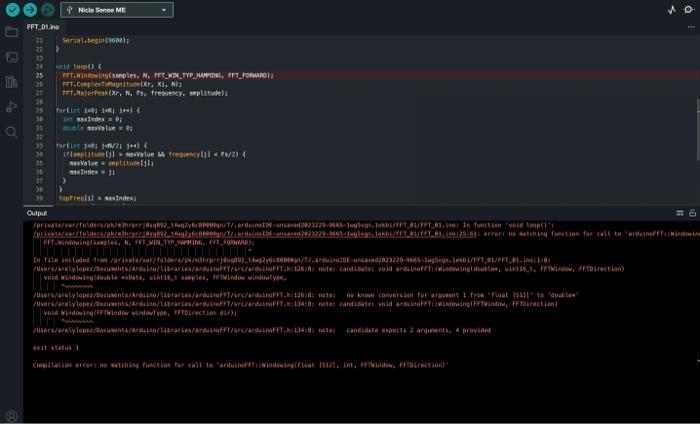The height and width of the screenshot is (424, 700).
Task: Click line number 25 in gutter
Action: point(39,75)
